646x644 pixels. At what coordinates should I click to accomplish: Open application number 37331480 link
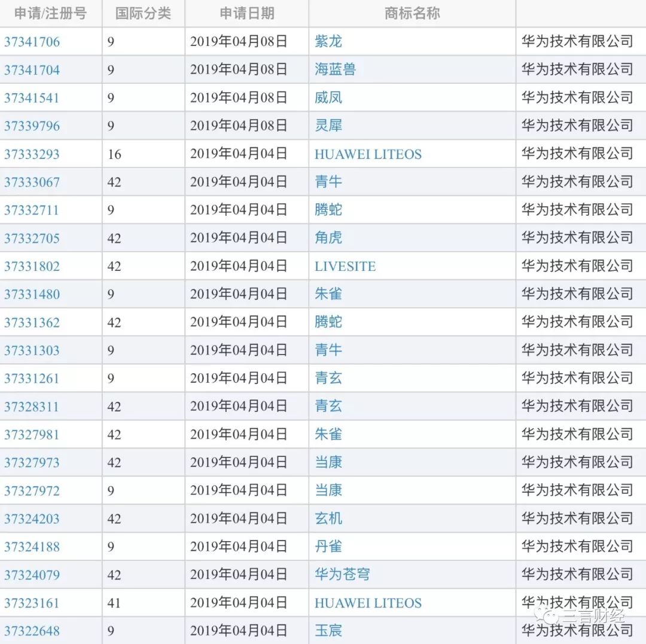pos(32,294)
